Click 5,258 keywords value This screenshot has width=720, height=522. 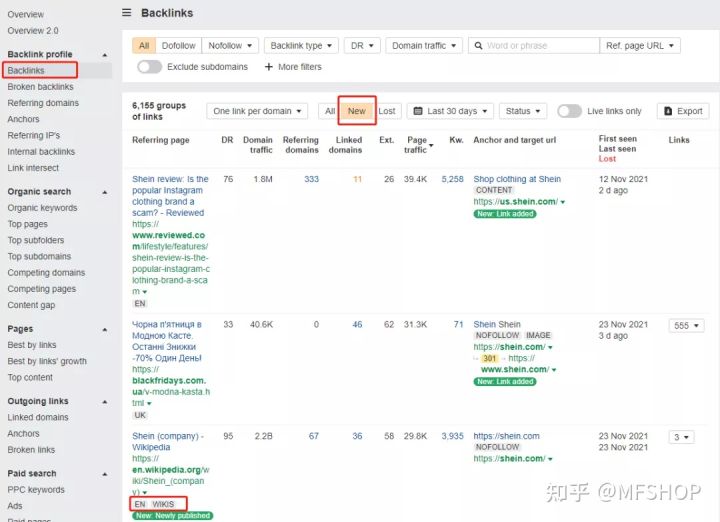(x=452, y=179)
